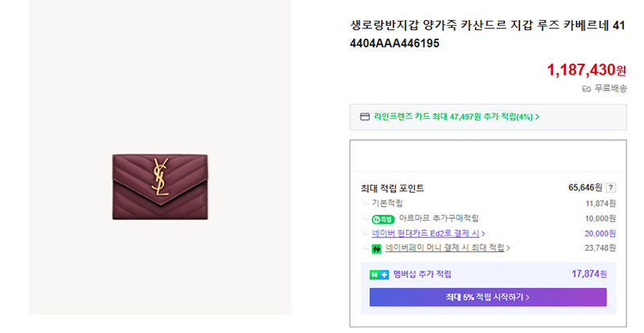Click the question mark help icon beside 65,646원
The height and width of the screenshot is (333, 644).
click(x=611, y=187)
